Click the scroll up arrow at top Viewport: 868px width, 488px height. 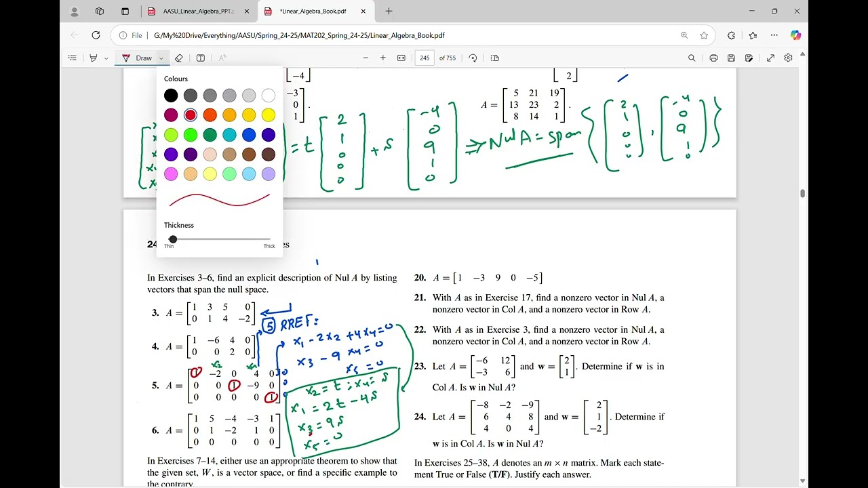click(803, 54)
